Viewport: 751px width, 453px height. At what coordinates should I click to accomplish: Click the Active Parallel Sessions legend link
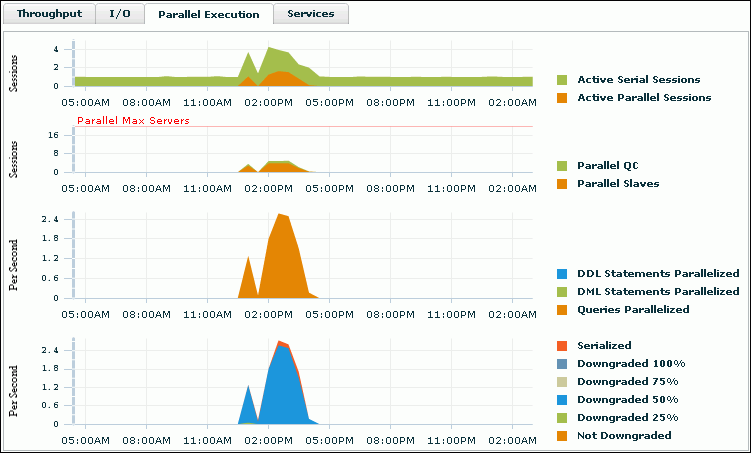tap(644, 97)
